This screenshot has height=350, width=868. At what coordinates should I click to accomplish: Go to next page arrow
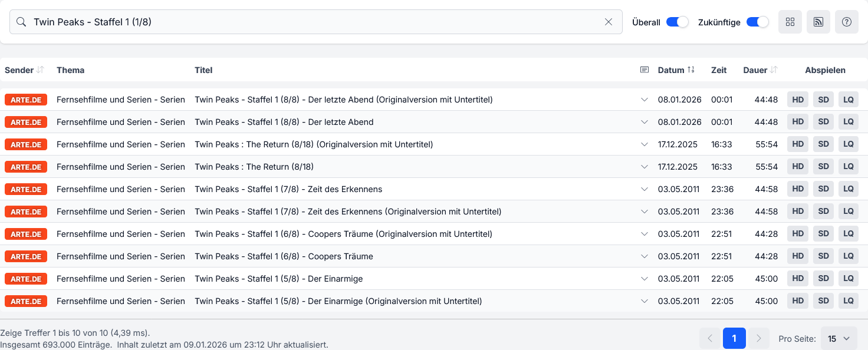coord(759,338)
